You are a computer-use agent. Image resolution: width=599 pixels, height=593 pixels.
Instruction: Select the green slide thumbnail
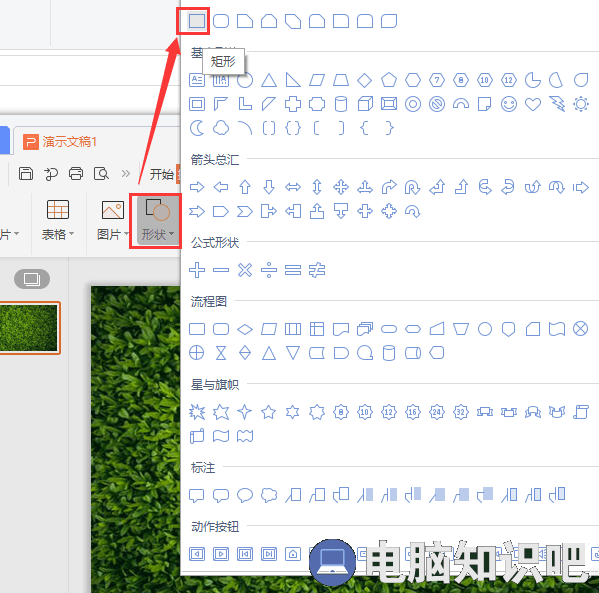29,328
